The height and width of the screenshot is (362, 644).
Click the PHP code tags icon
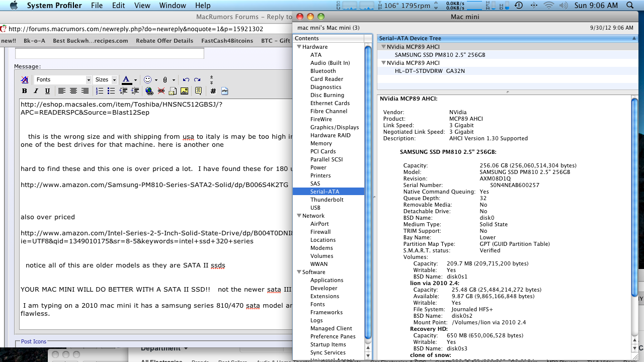224,91
